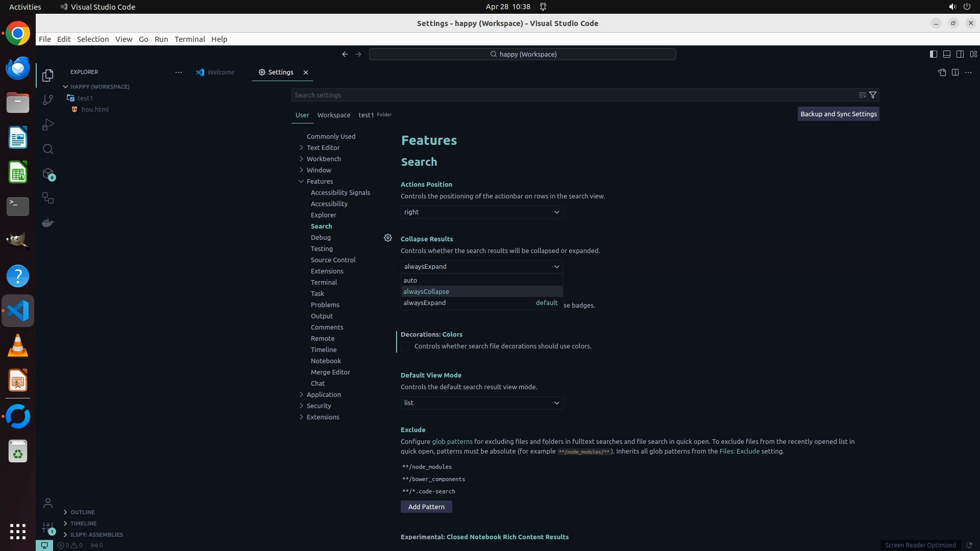Viewport: 980px width, 551px height.
Task: Open the Run and Debug view
Action: click(x=48, y=124)
